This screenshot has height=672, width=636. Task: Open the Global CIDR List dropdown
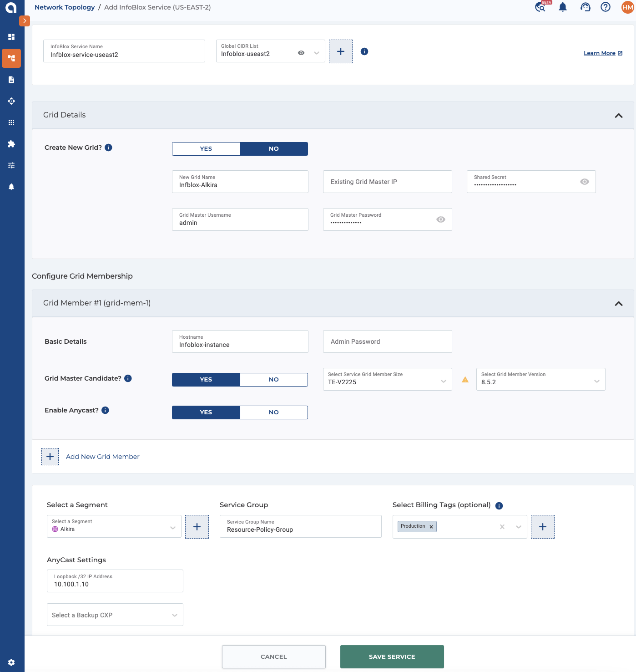click(x=317, y=53)
